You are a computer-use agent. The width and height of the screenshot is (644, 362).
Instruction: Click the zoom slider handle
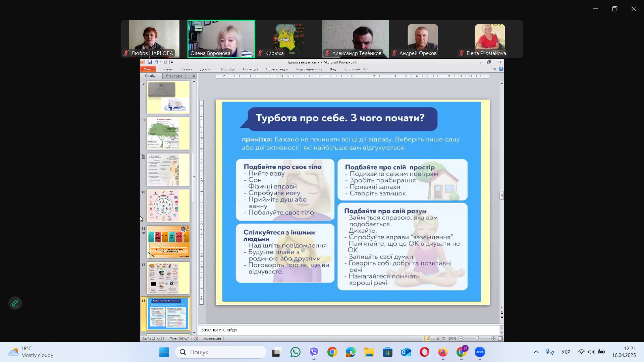click(477, 339)
